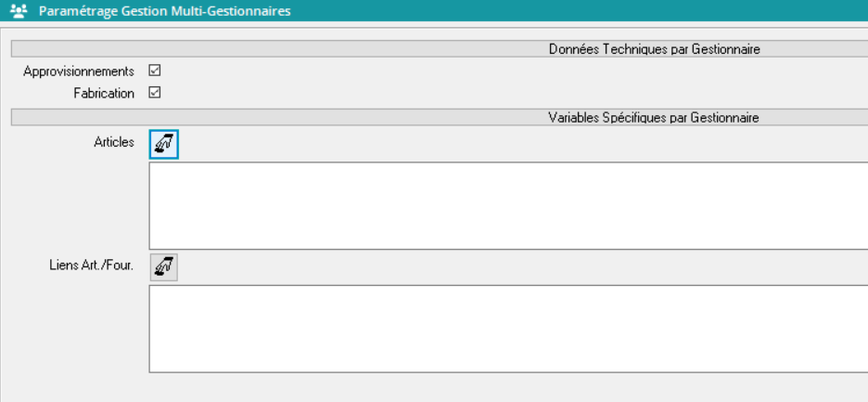Disable Approvisionnements technical data per manager
Image resolution: width=868 pixels, height=402 pixels.
(155, 71)
